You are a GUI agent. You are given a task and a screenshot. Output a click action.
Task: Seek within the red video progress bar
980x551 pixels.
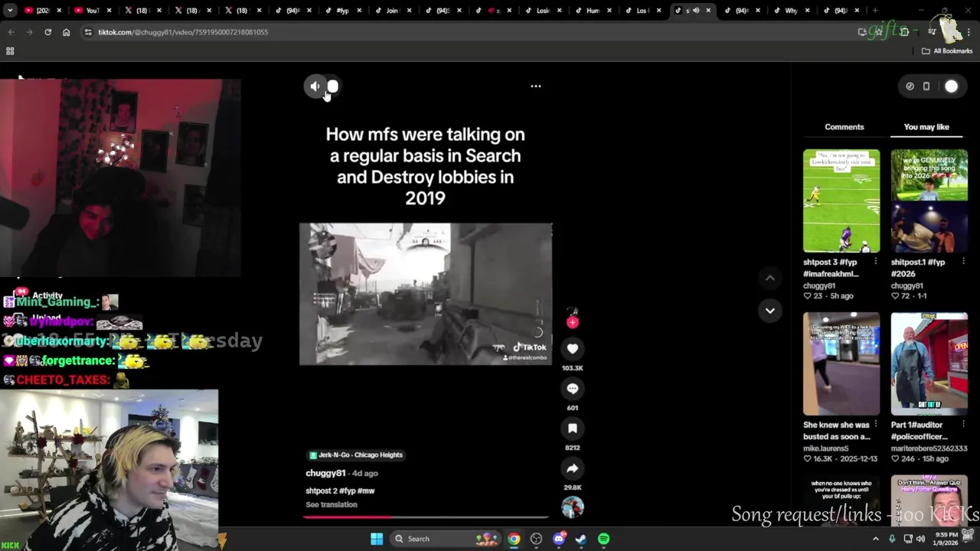tap(426, 517)
